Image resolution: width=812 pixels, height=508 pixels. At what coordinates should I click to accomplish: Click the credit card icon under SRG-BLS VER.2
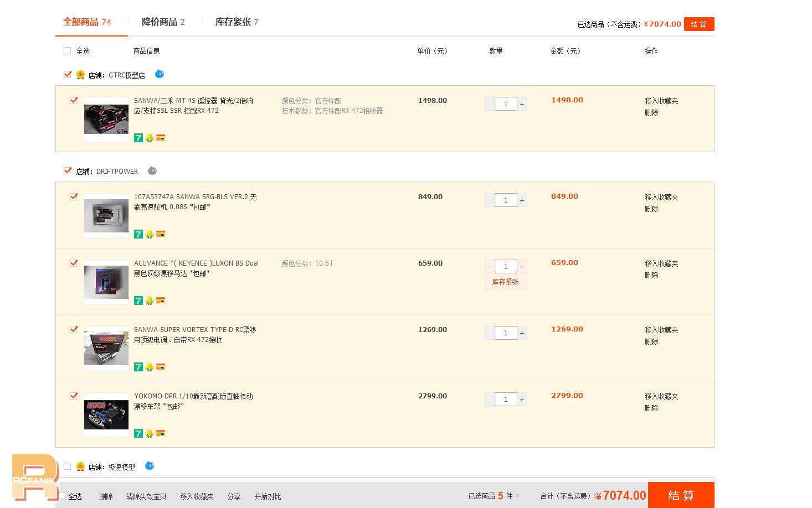(x=161, y=234)
